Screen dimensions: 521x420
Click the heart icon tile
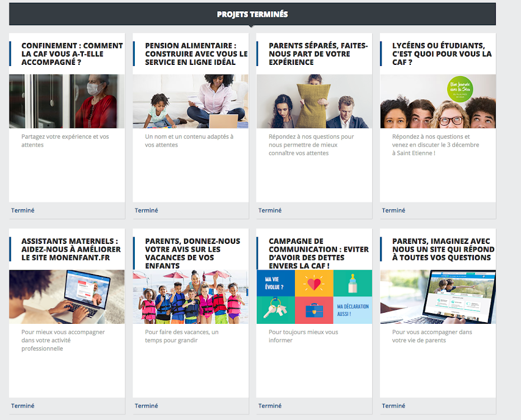[x=314, y=283]
